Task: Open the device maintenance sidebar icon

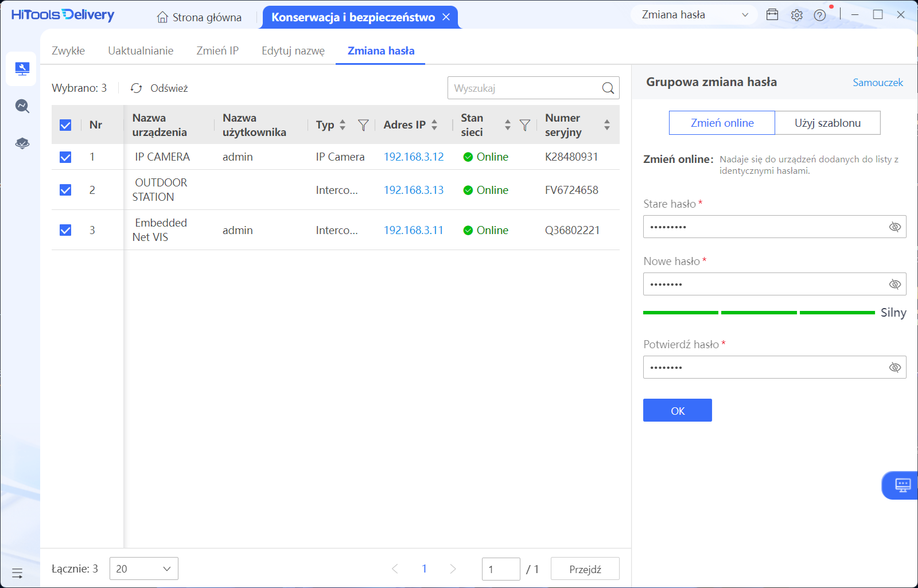Action: pos(22,69)
